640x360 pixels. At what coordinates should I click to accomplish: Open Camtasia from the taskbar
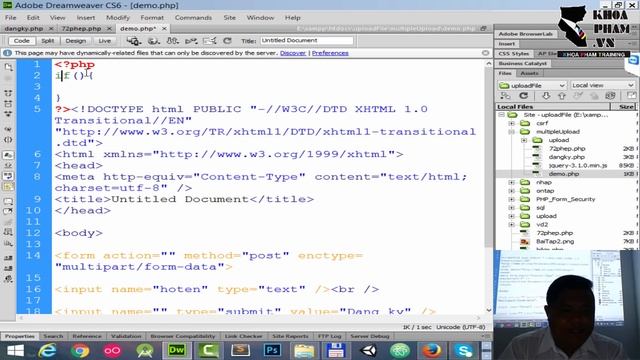coord(209,350)
